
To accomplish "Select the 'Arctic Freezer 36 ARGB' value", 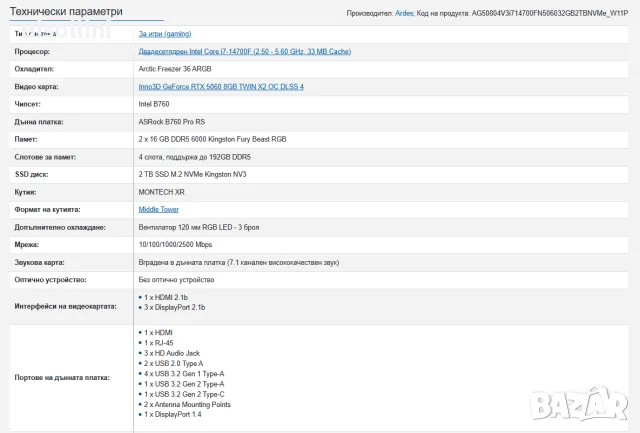I will click(175, 69).
